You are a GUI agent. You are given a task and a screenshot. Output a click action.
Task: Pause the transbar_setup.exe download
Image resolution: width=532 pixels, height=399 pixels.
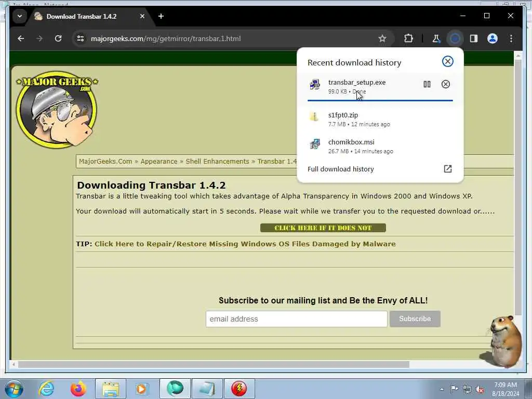pyautogui.click(x=427, y=84)
